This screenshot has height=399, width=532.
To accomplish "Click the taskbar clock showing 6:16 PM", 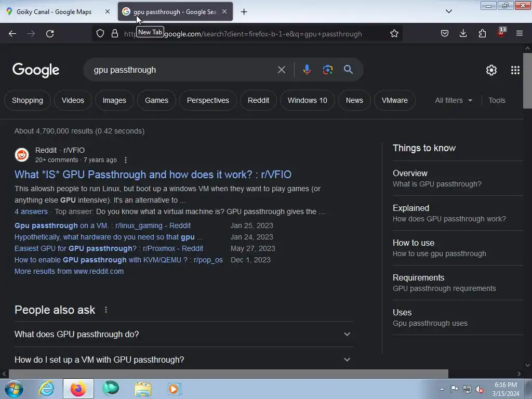I will click(506, 389).
